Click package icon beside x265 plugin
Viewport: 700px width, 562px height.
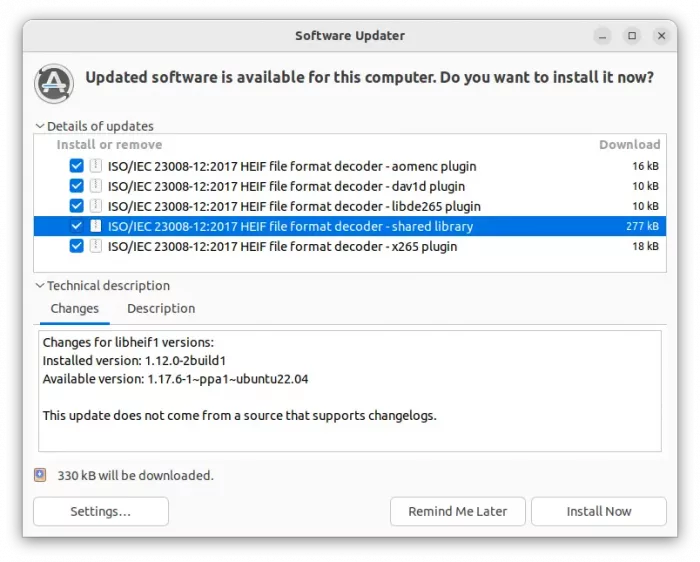(x=96, y=246)
